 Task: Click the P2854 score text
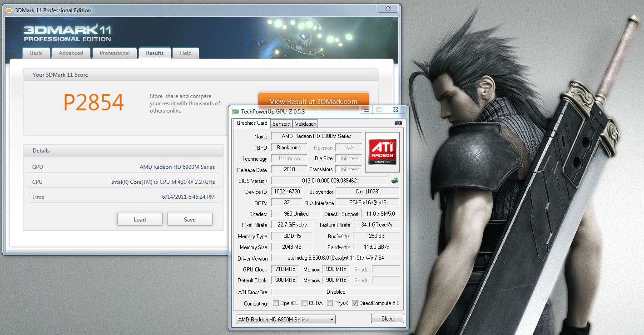(94, 103)
